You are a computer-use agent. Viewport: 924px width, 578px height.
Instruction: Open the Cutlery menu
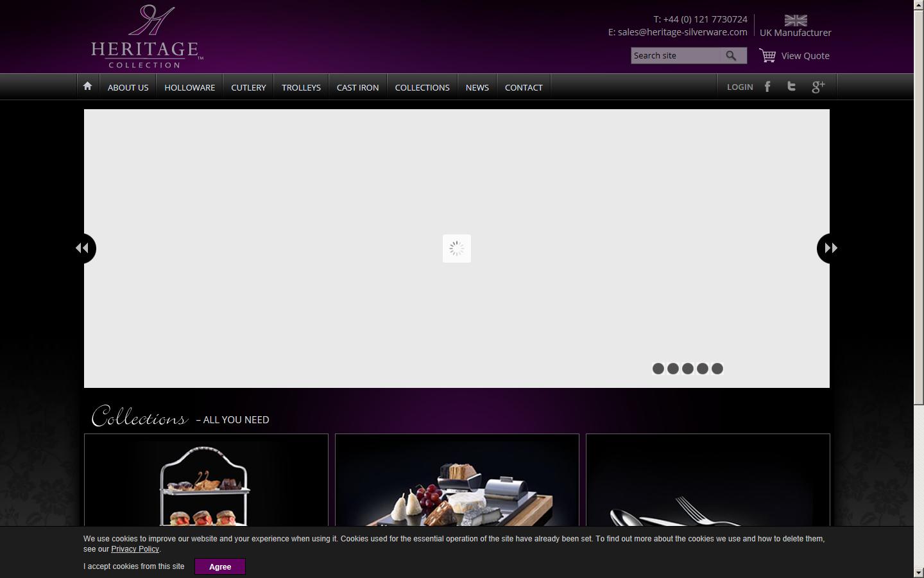(x=248, y=87)
